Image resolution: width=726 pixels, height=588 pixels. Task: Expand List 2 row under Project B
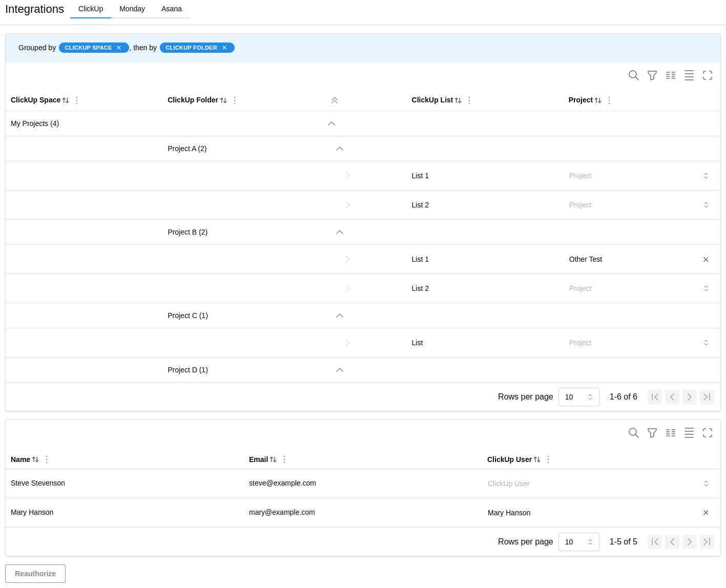coord(348,288)
